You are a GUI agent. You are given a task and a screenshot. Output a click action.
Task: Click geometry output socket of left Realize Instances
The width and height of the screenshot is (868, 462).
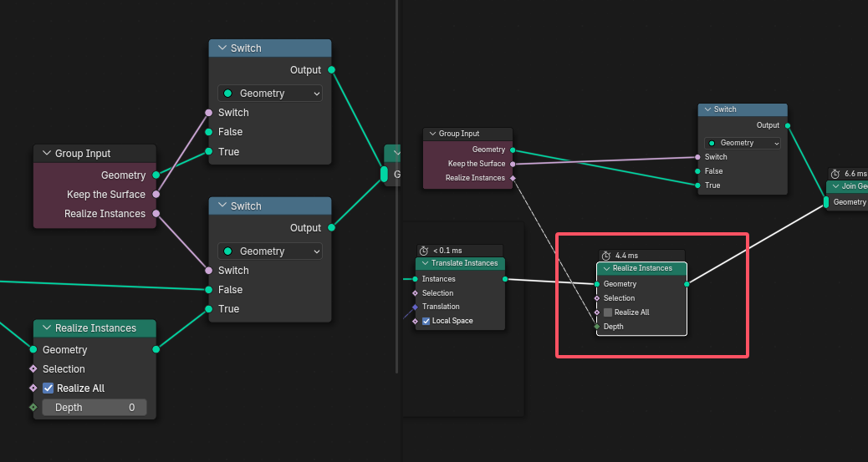[x=156, y=350]
